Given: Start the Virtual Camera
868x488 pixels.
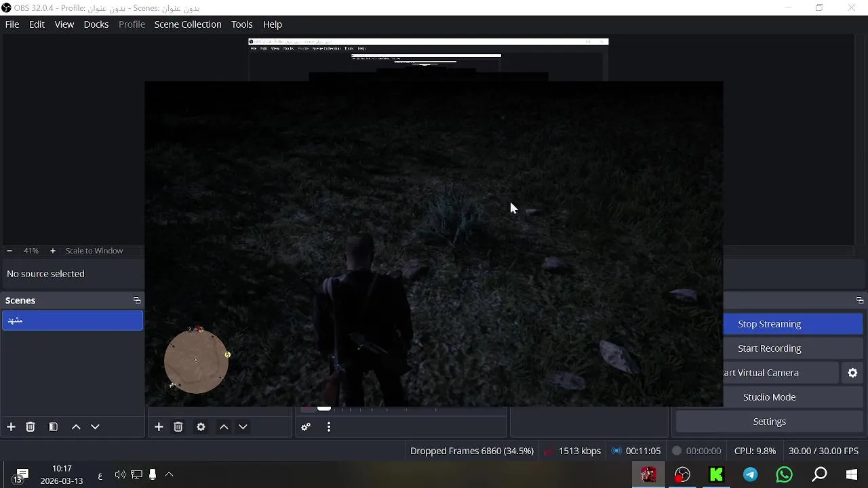Looking at the screenshot, I should point(781,373).
